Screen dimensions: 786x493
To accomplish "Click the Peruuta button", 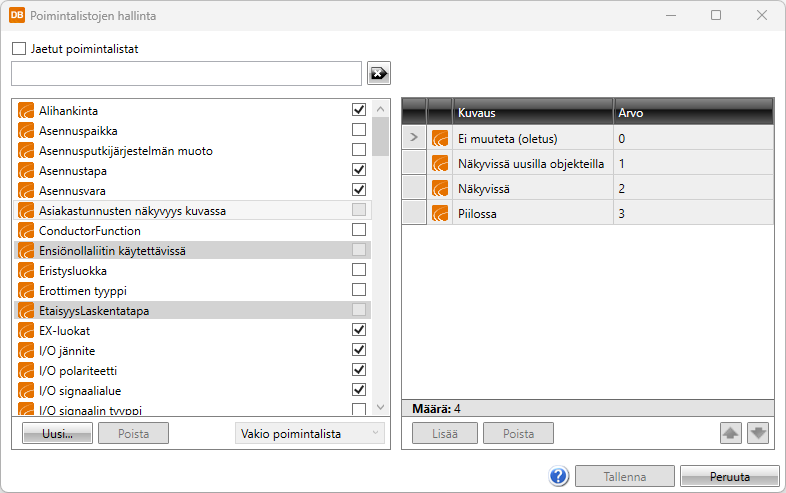I will (728, 477).
